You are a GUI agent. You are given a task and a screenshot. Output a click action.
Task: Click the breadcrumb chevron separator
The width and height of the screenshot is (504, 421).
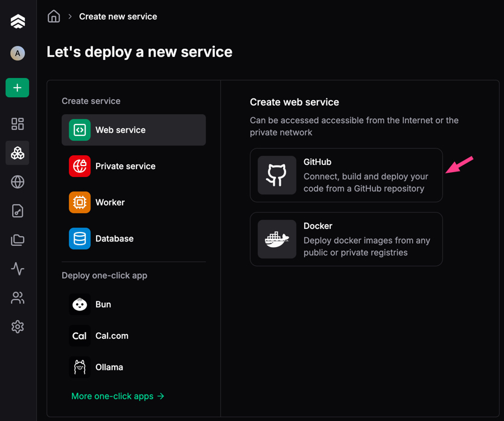pos(70,16)
